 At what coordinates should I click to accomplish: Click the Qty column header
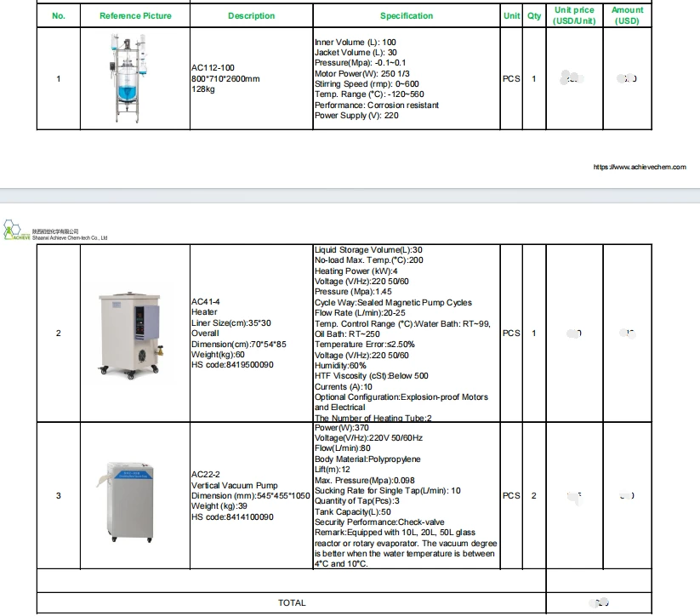tap(534, 15)
